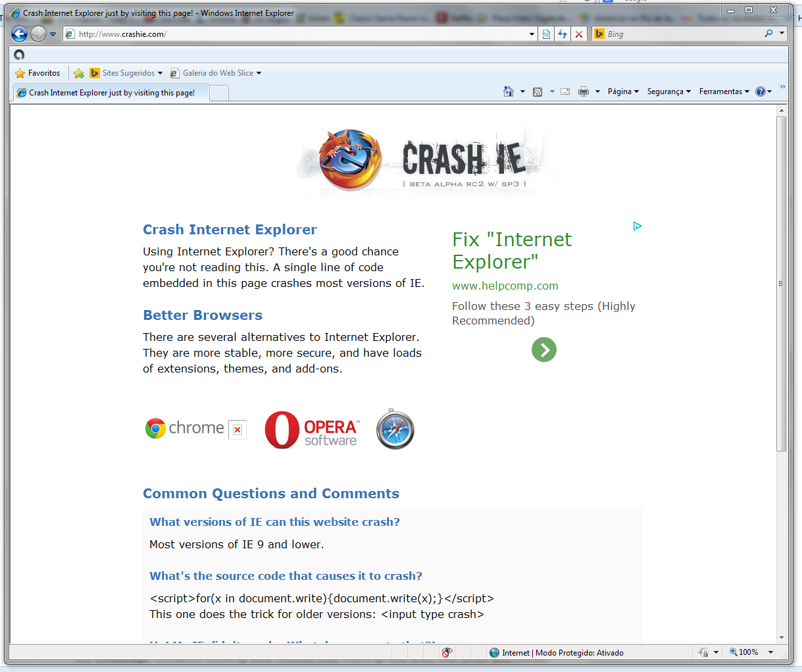802x672 pixels.
Task: Click the "Most versions of IE 9 and lower." text
Action: click(236, 544)
